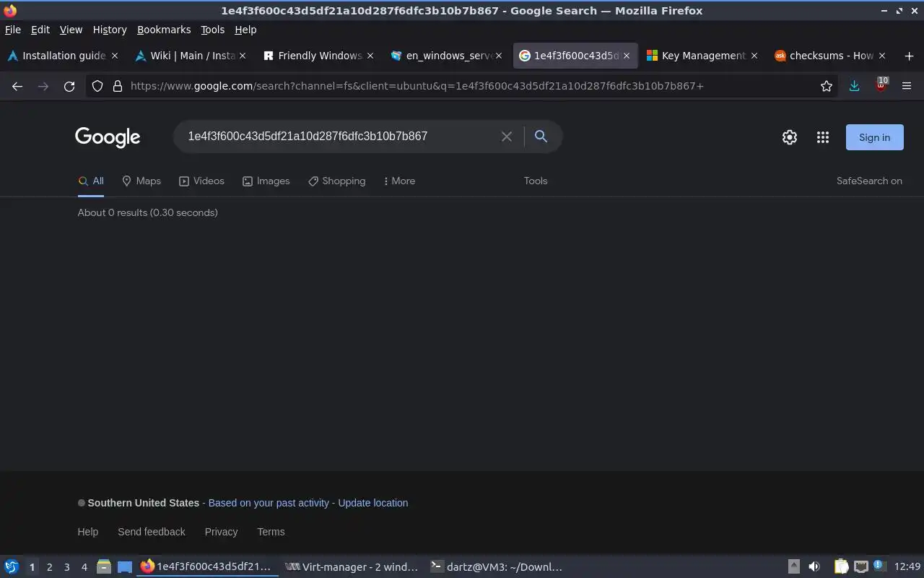Switch to workspace 4

coord(84,567)
